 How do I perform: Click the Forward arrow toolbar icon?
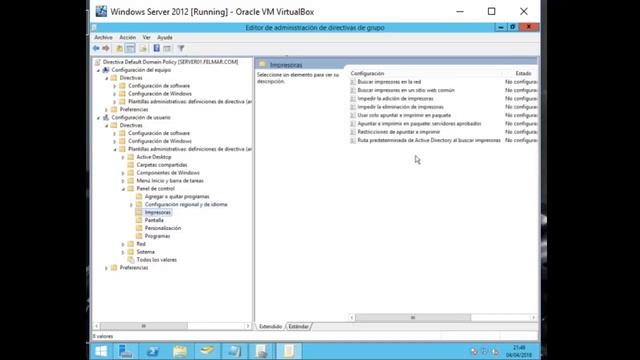tap(106, 48)
